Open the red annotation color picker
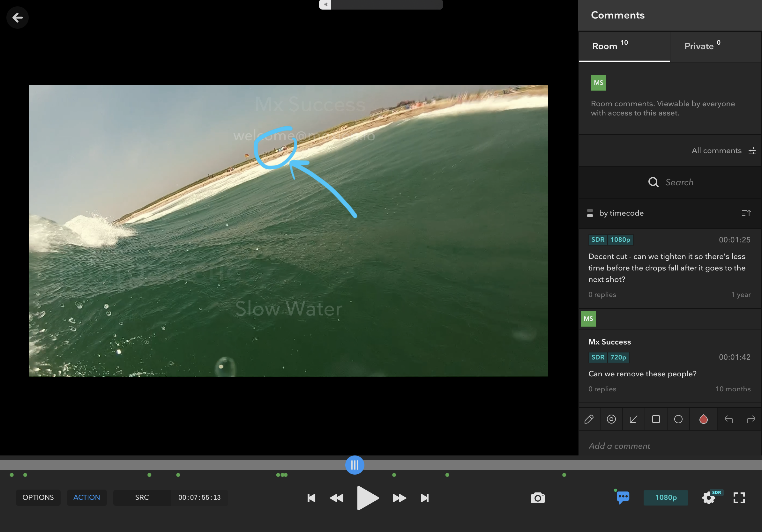 (x=703, y=419)
